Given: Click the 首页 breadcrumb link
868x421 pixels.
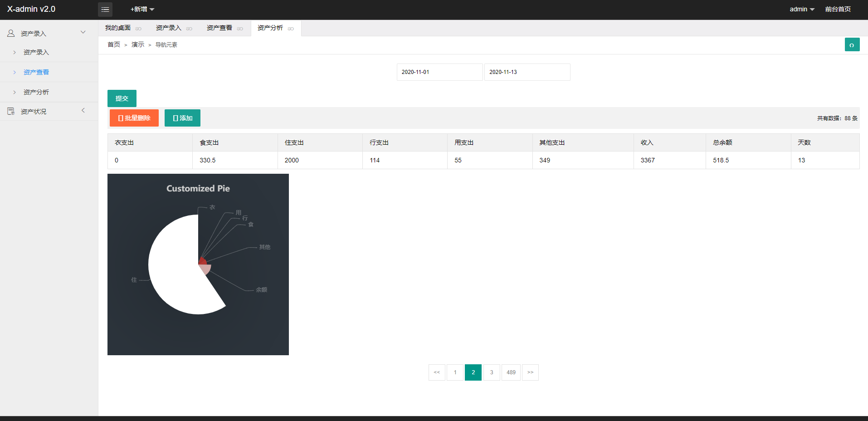Looking at the screenshot, I should point(114,44).
